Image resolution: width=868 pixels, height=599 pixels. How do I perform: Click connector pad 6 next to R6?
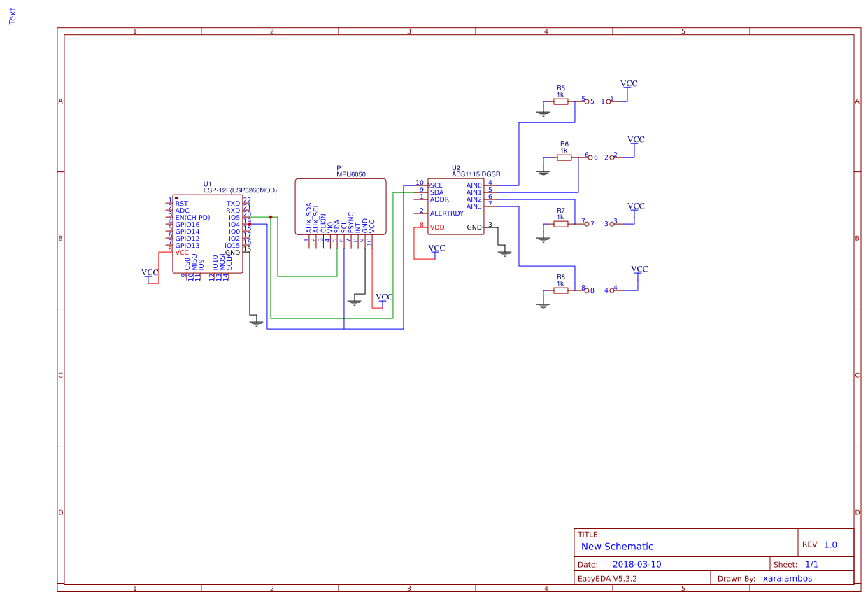pyautogui.click(x=590, y=157)
